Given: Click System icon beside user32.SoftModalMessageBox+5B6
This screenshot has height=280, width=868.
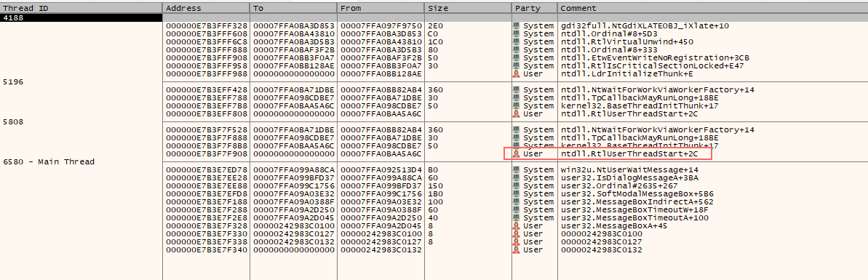Looking at the screenshot, I should point(517,194).
